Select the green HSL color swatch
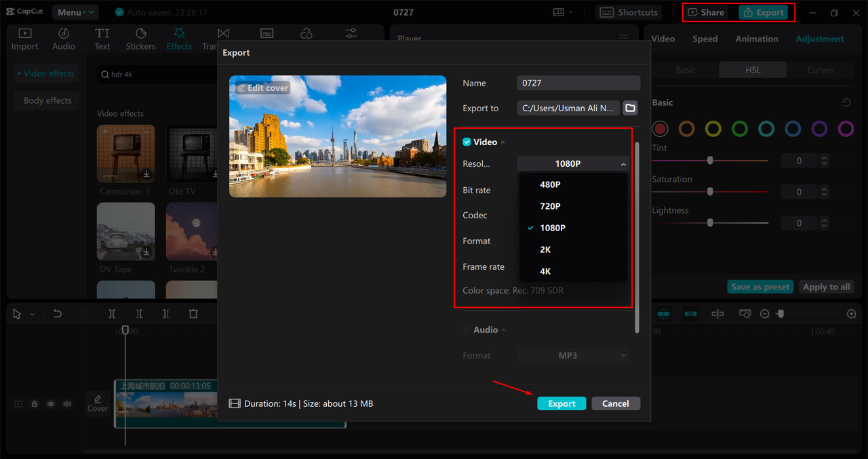 coord(740,128)
